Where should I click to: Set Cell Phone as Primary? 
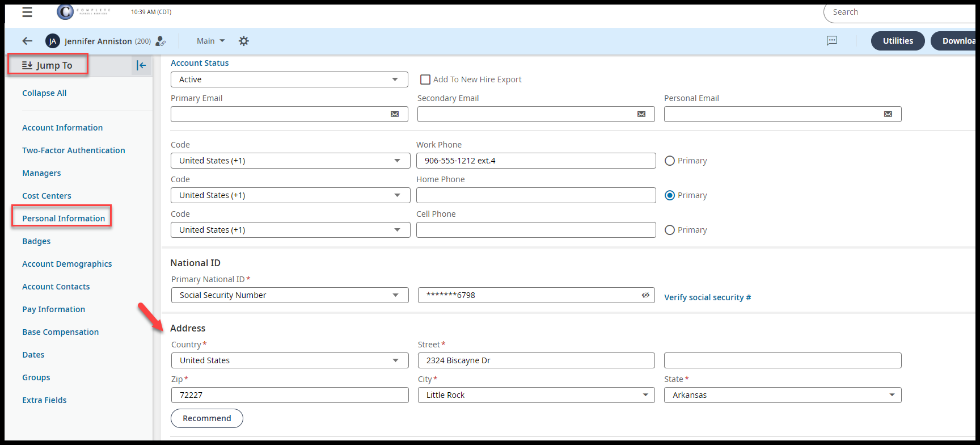(x=670, y=230)
